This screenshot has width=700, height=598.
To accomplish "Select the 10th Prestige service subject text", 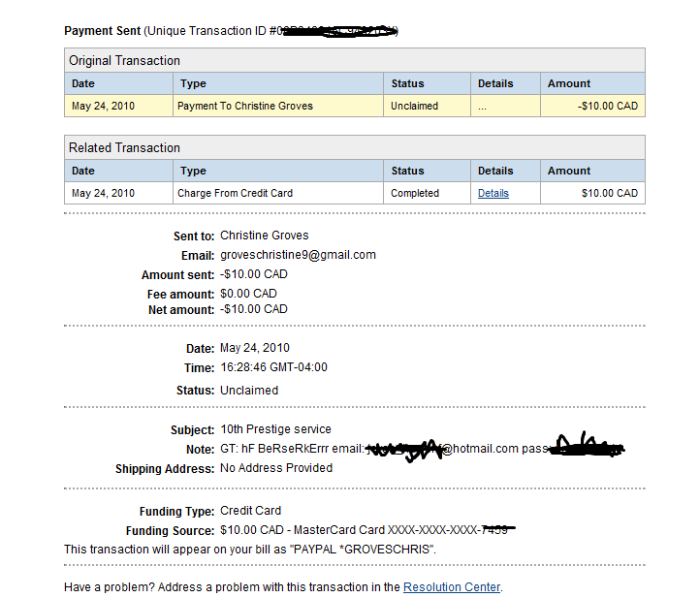I will (275, 428).
